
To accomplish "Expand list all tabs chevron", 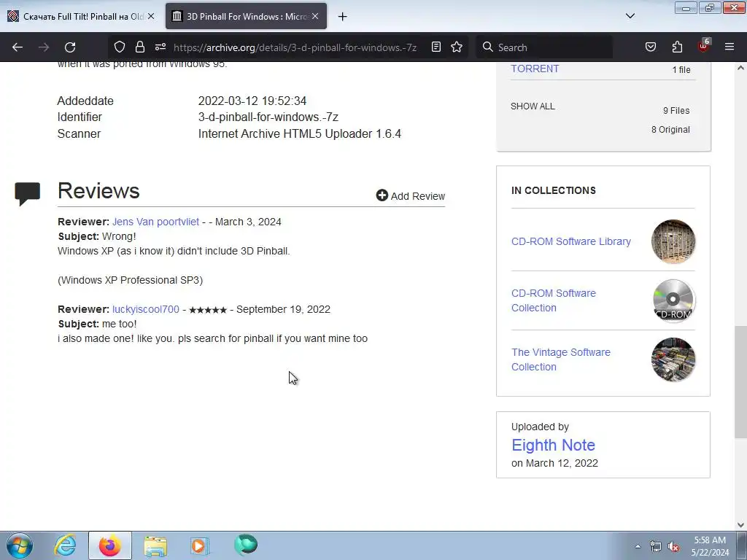I will tap(630, 16).
